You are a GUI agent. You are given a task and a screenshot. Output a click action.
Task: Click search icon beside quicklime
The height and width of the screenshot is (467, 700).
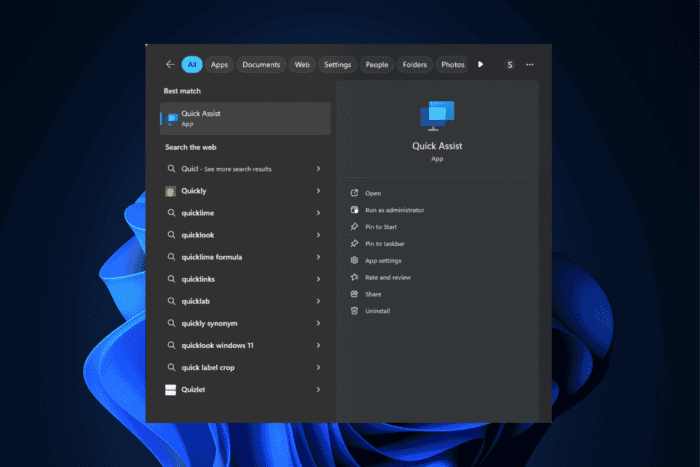click(x=171, y=213)
